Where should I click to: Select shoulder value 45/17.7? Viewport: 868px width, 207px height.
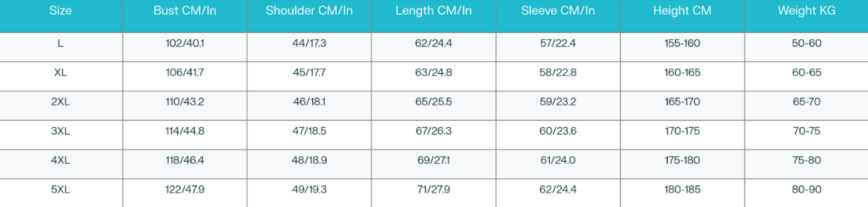[309, 73]
